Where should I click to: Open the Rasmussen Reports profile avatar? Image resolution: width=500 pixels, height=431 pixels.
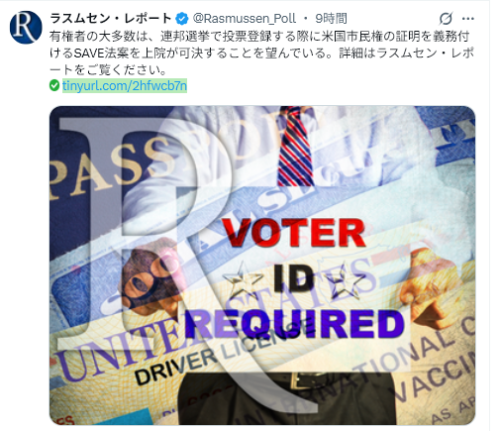click(26, 27)
